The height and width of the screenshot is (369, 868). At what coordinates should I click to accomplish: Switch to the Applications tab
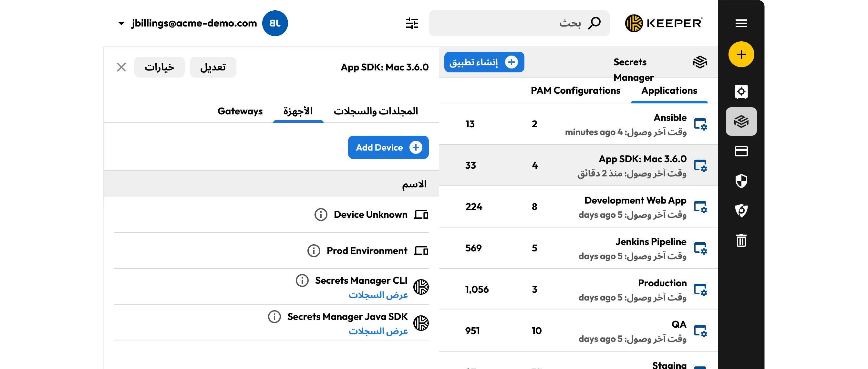[669, 90]
